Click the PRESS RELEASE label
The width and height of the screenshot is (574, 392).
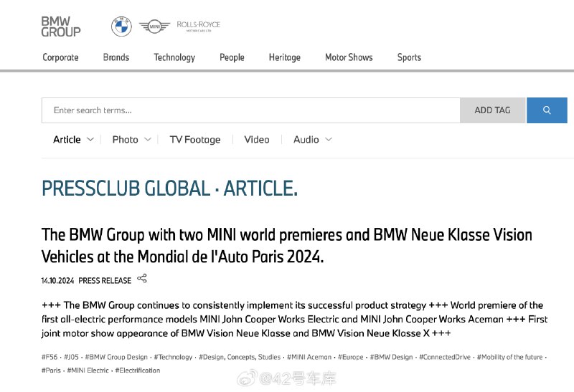(x=105, y=280)
